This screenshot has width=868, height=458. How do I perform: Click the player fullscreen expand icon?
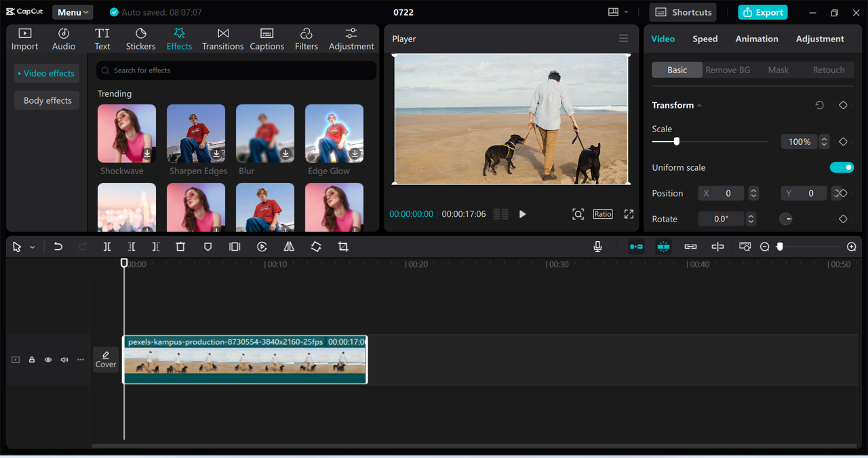(x=629, y=214)
